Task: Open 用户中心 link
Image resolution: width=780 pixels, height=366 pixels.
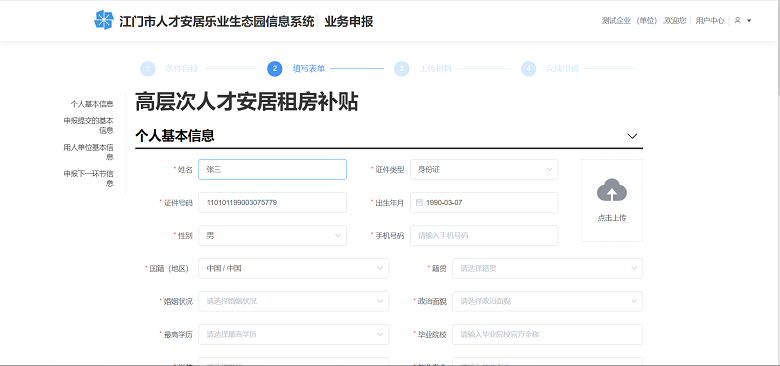Action: click(710, 21)
